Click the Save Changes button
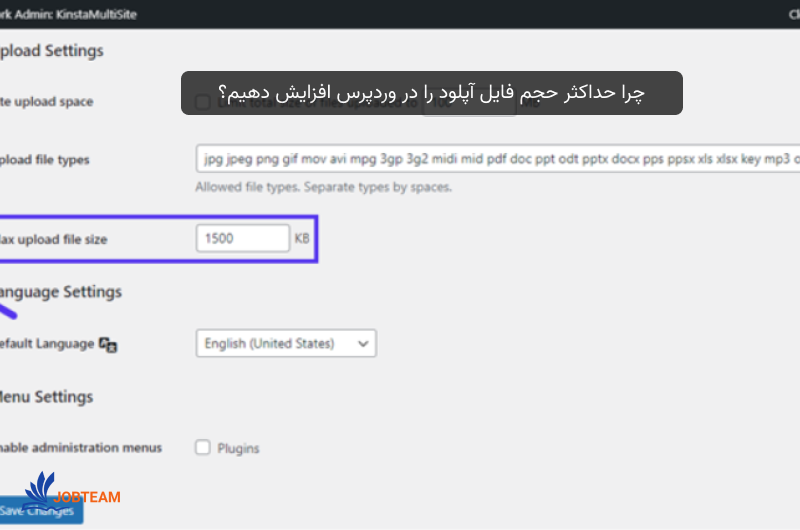The height and width of the screenshot is (530, 800). coord(41,510)
